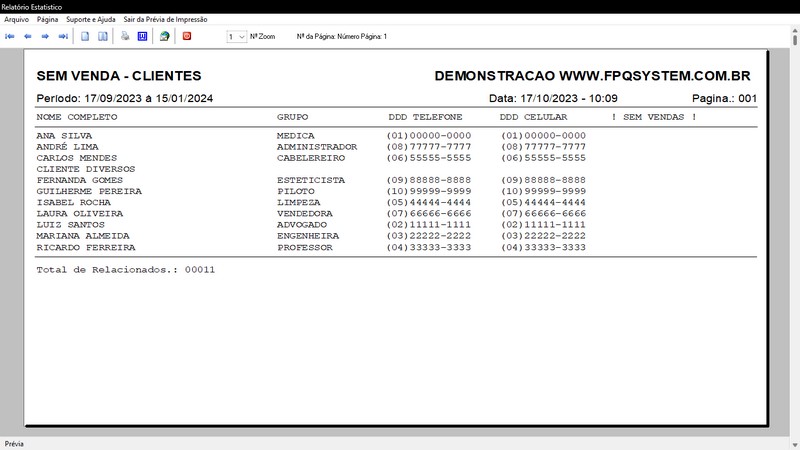Click the Total de Relacionados line
Viewport: 800px width, 450px height.
126,270
